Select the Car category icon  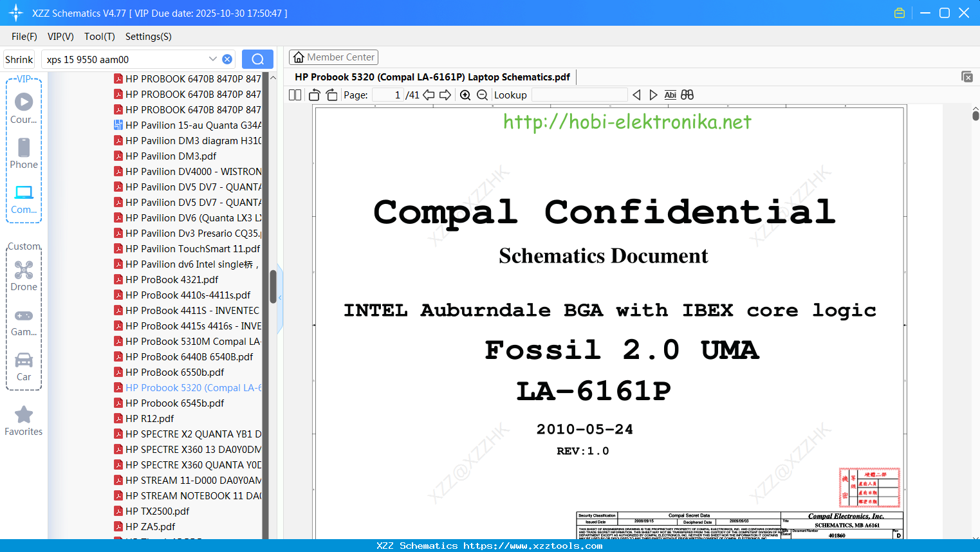[x=24, y=367]
